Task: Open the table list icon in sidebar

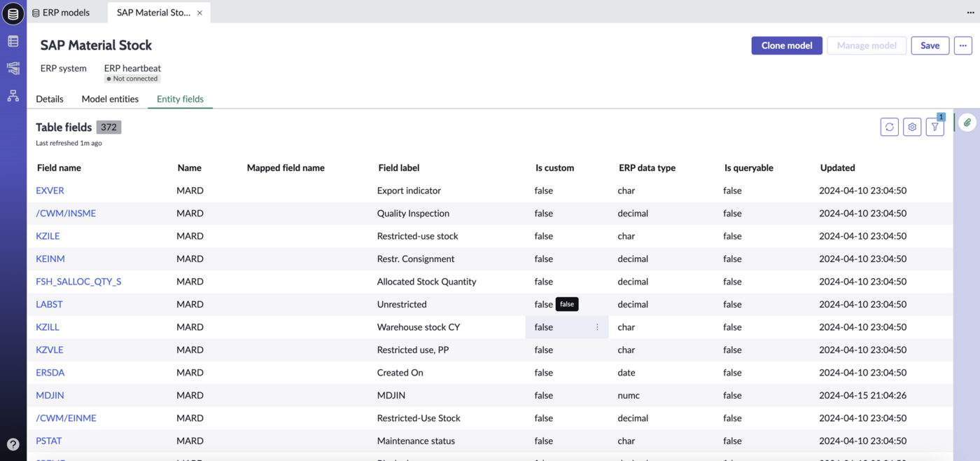Action: (13, 41)
